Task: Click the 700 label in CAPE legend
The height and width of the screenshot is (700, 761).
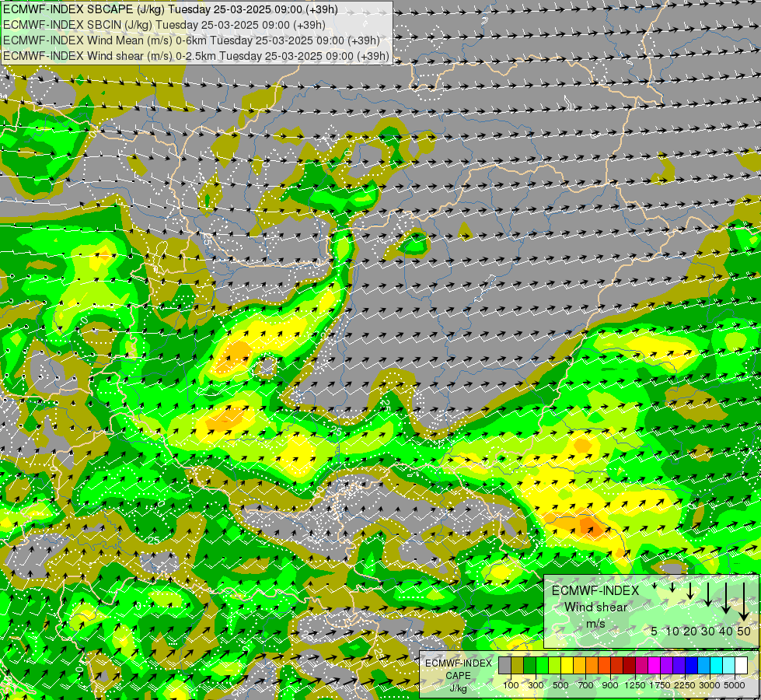Action: click(x=586, y=685)
